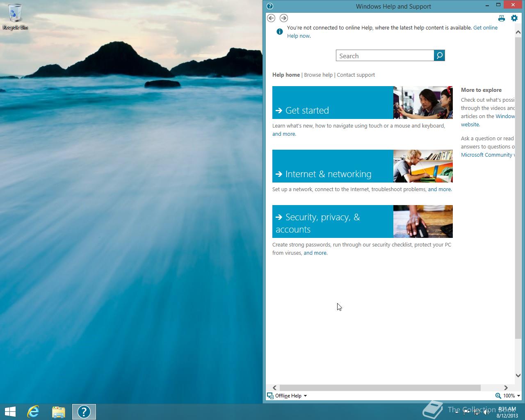Click the Help question-mark icon in title bar
Image resolution: width=525 pixels, height=420 pixels.
pos(270,6)
